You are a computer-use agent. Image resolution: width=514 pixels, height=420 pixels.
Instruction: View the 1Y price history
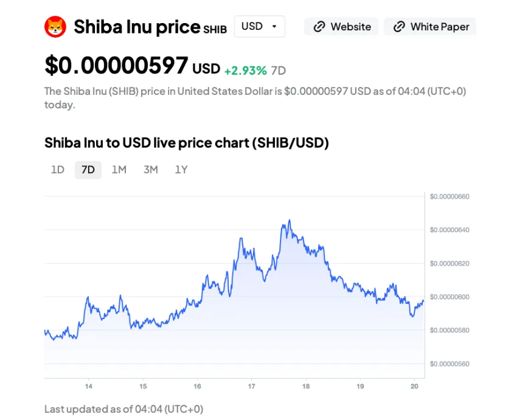[x=181, y=170]
